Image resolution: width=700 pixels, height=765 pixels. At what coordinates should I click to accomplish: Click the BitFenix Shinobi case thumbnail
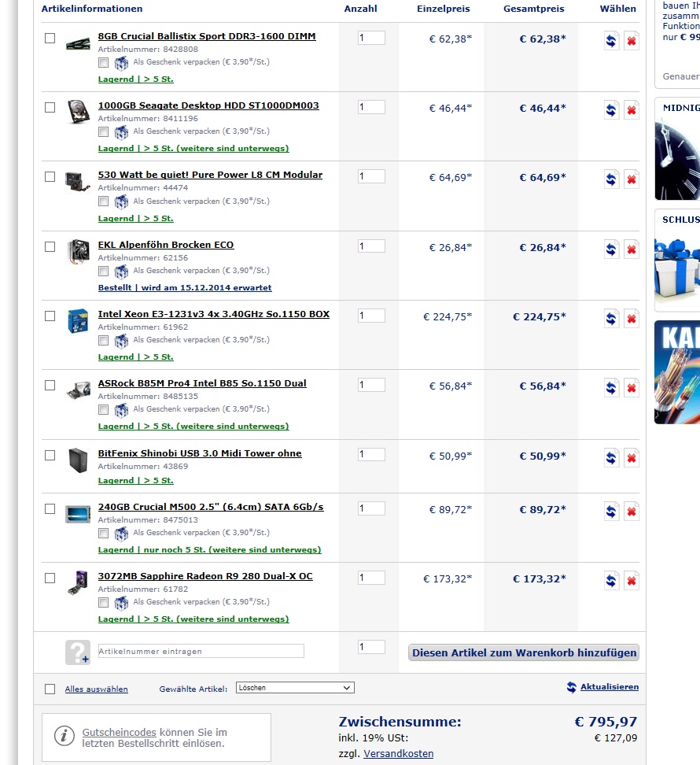coord(78,460)
